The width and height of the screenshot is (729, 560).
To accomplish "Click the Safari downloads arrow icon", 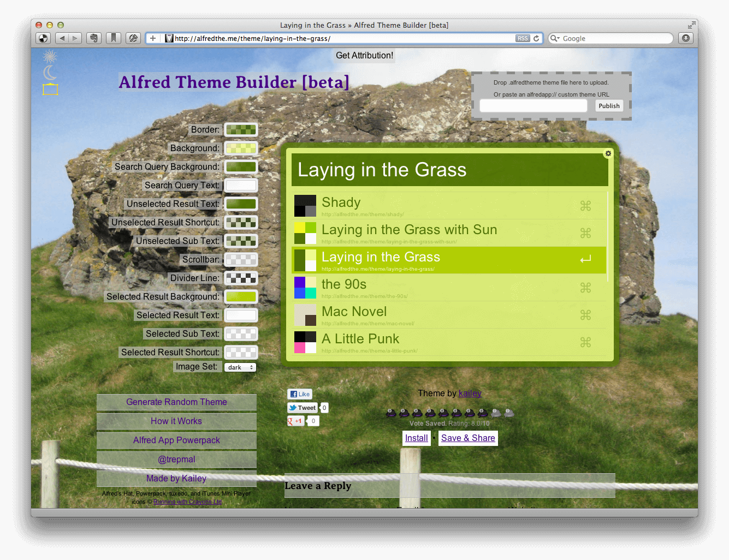I will 686,38.
